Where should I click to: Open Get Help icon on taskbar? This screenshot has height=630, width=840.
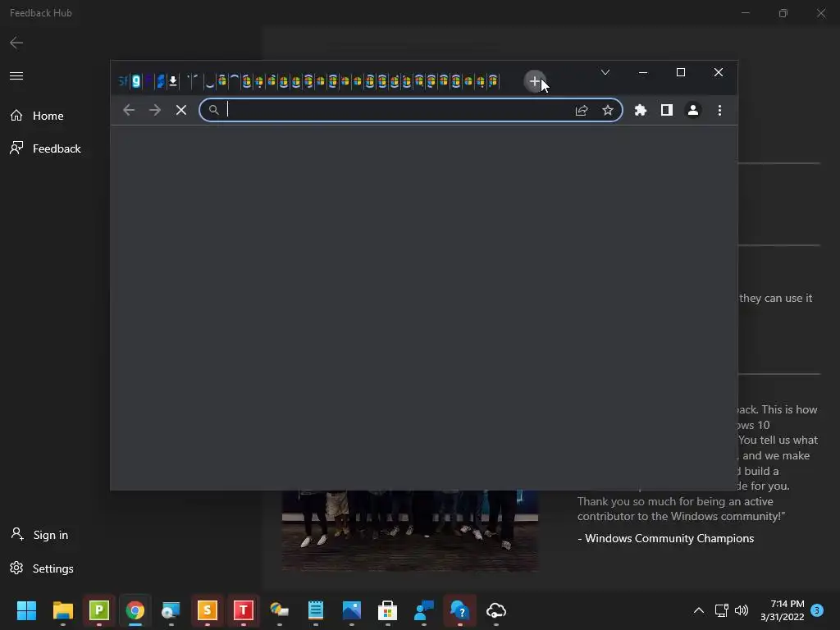coord(459,610)
